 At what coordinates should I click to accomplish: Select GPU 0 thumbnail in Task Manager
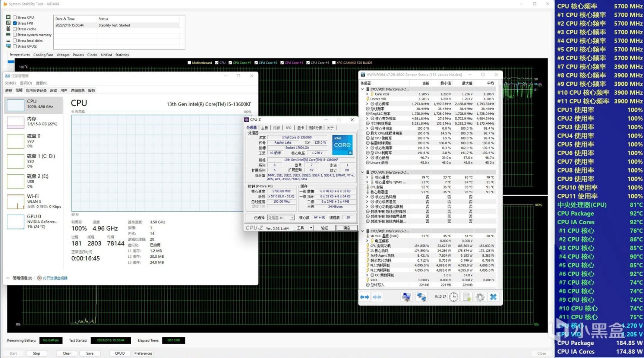pyautogui.click(x=16, y=222)
